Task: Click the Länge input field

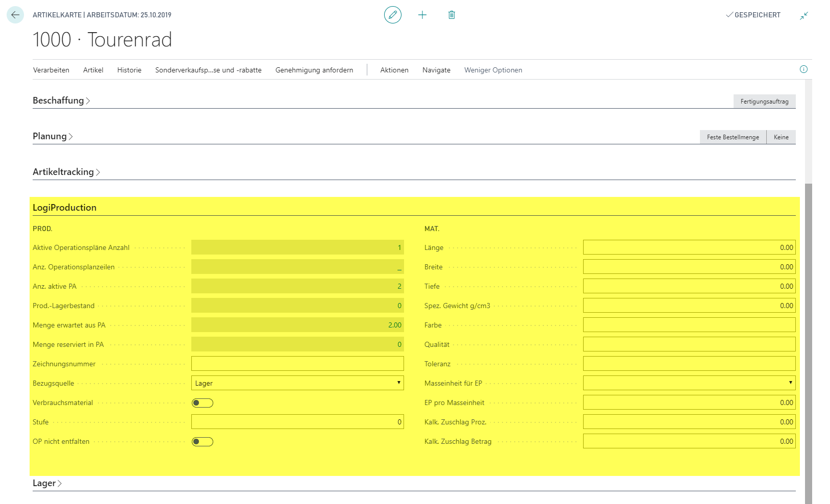Action: pos(689,247)
